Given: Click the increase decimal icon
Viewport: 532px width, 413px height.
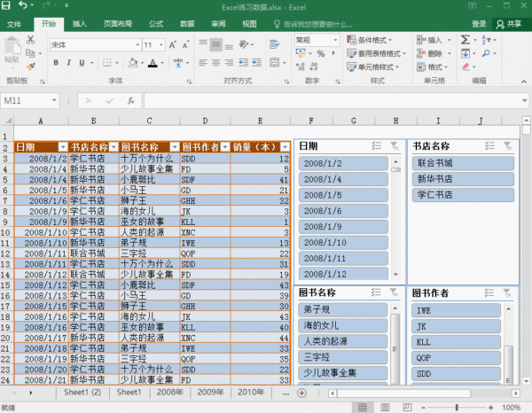Looking at the screenshot, I should click(301, 66).
